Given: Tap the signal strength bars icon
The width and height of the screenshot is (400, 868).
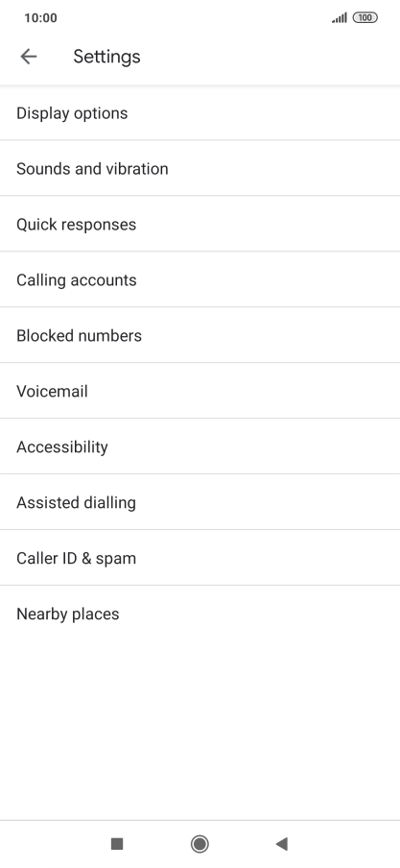Looking at the screenshot, I should click(340, 17).
